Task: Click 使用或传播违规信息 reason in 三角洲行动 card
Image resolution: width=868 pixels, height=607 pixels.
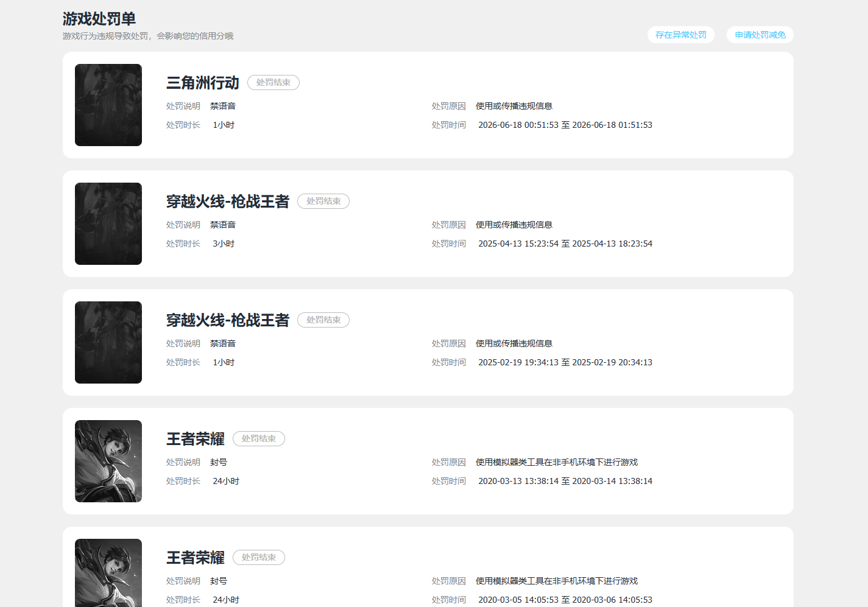Action: click(x=514, y=106)
